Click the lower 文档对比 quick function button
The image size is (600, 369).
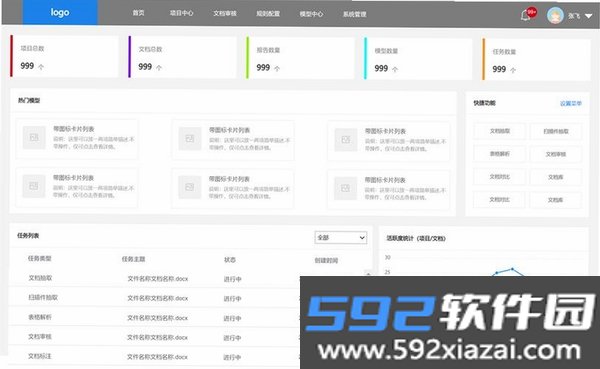pos(499,199)
